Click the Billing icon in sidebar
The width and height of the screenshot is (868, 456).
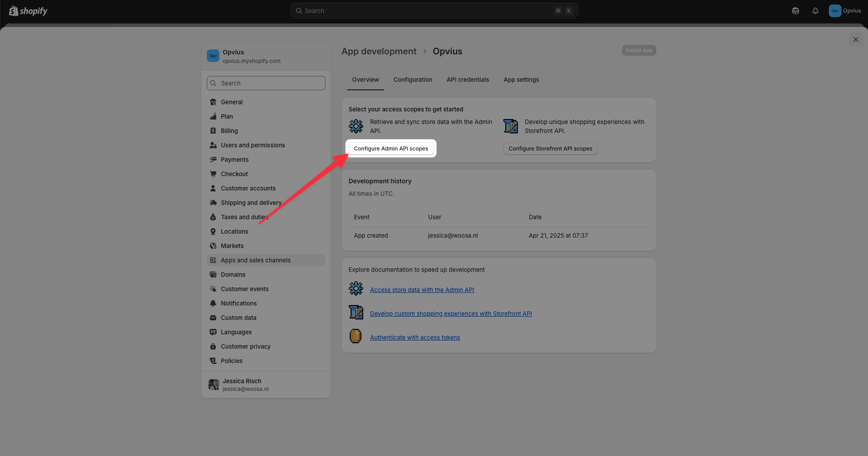coord(213,131)
